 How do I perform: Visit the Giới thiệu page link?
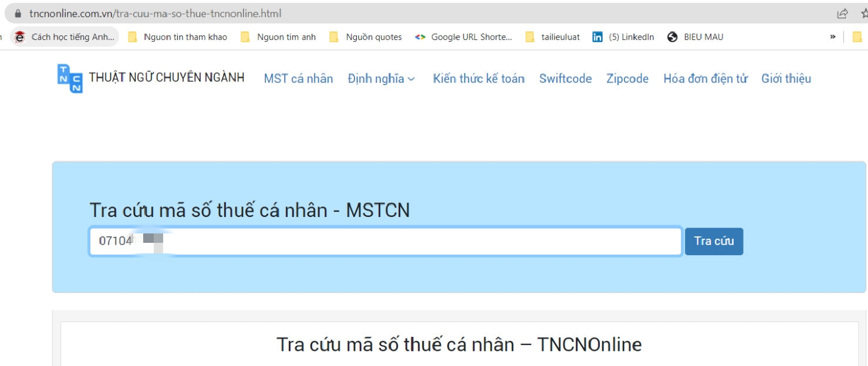[786, 79]
